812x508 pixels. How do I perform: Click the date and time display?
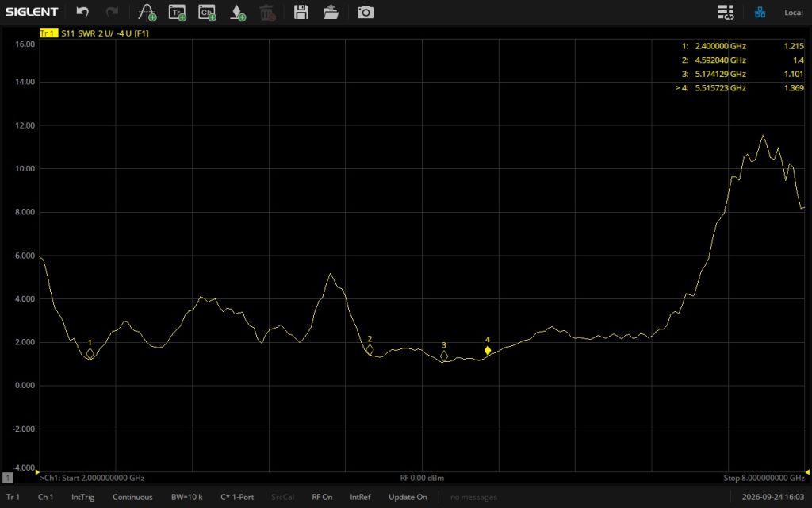[x=773, y=497]
